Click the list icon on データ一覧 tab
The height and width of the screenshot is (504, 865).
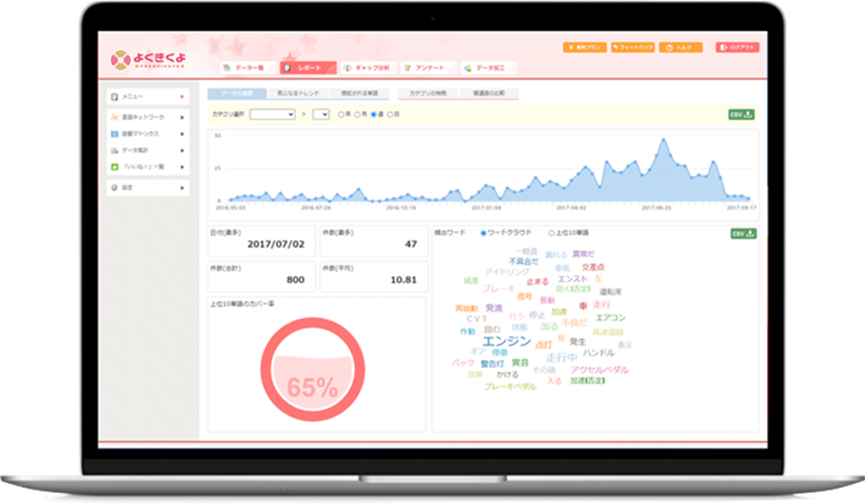coord(228,68)
